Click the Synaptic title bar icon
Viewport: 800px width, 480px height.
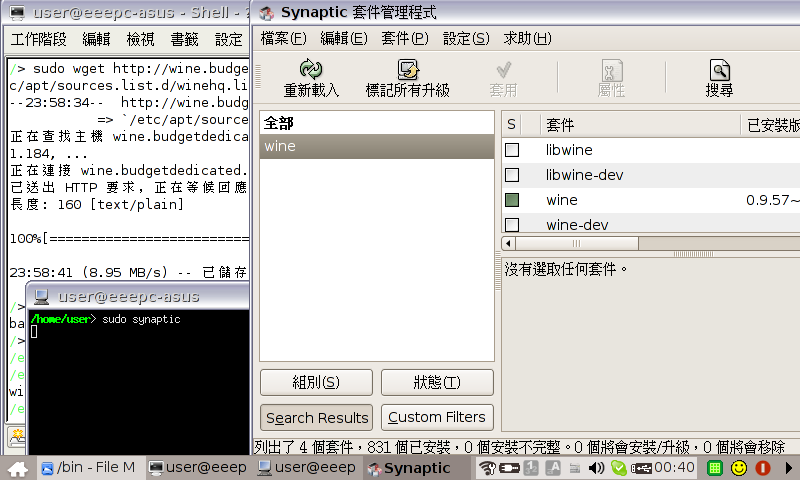click(x=266, y=13)
